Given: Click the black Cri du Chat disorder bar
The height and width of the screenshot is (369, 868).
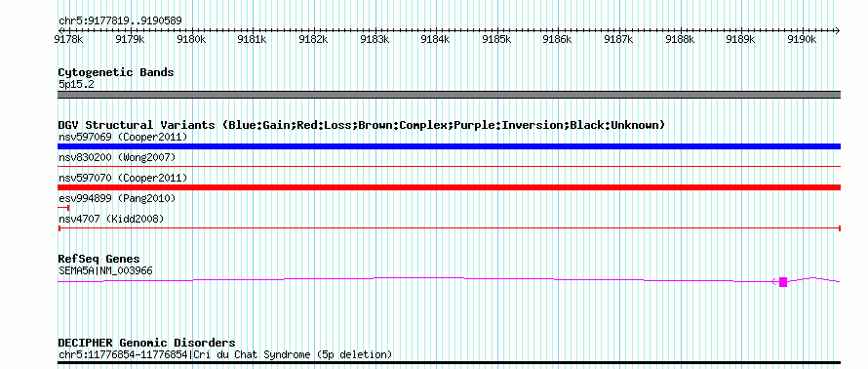Looking at the screenshot, I should pyautogui.click(x=449, y=363).
